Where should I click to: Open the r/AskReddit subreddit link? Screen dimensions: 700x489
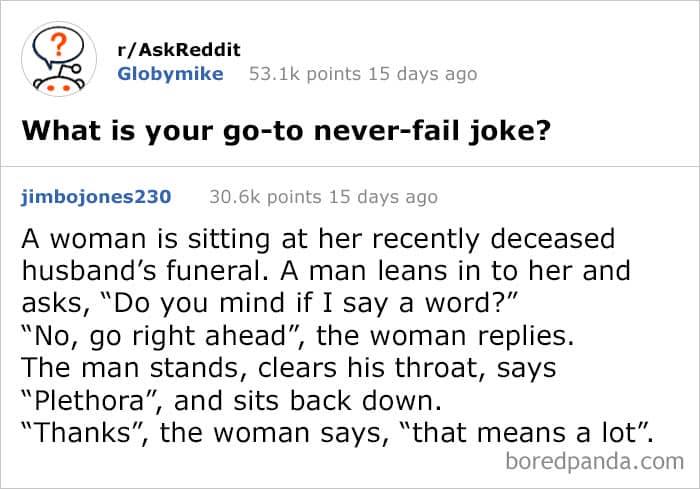click(179, 51)
